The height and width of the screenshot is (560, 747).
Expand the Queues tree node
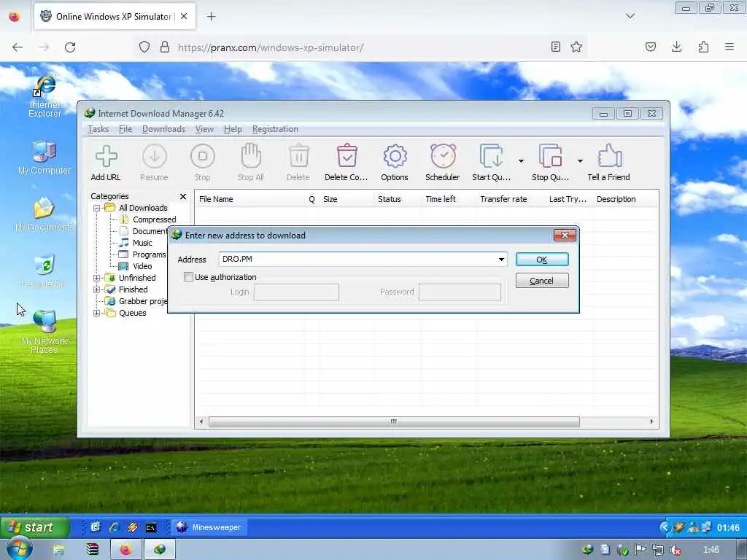point(97,313)
